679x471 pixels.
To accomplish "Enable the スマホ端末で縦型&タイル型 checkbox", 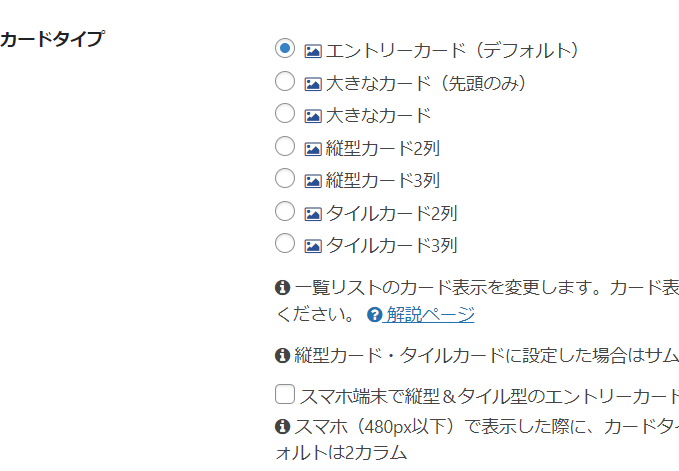I will tap(285, 394).
